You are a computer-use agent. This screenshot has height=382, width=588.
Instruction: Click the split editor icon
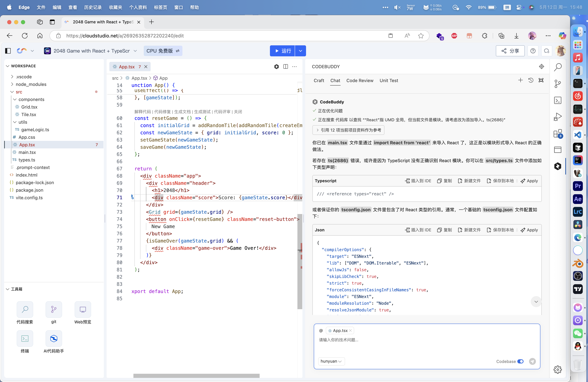[286, 67]
